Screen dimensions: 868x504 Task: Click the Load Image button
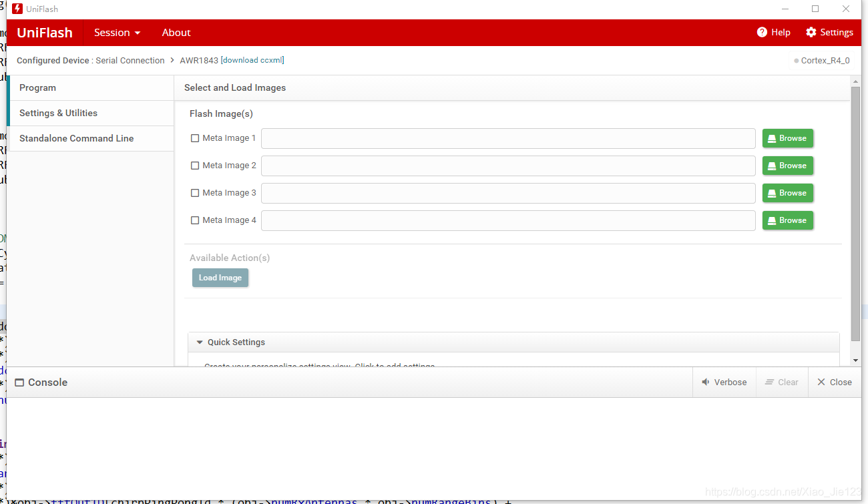[x=220, y=278]
